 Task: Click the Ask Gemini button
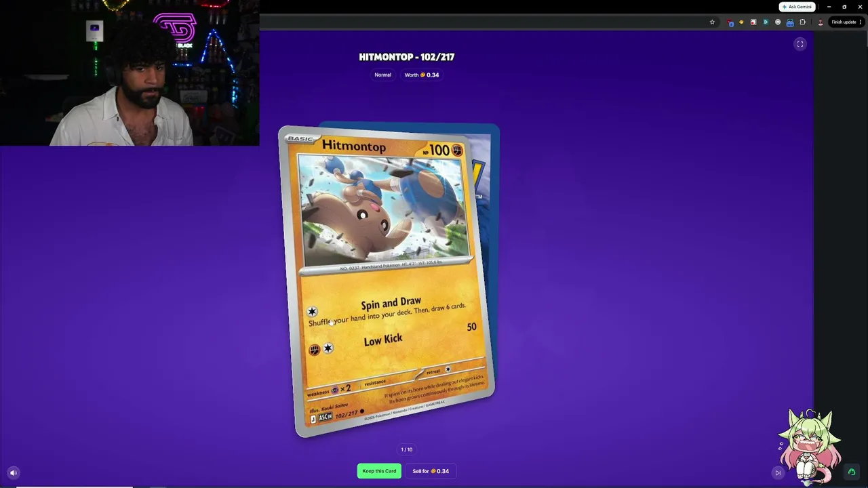(797, 7)
